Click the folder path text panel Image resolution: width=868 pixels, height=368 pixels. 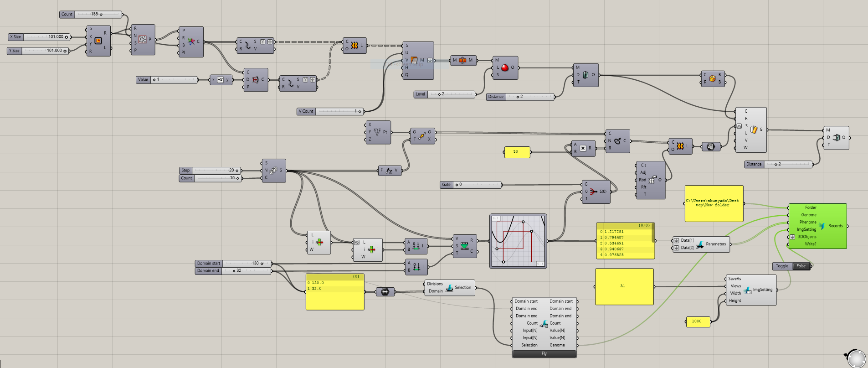[714, 203]
